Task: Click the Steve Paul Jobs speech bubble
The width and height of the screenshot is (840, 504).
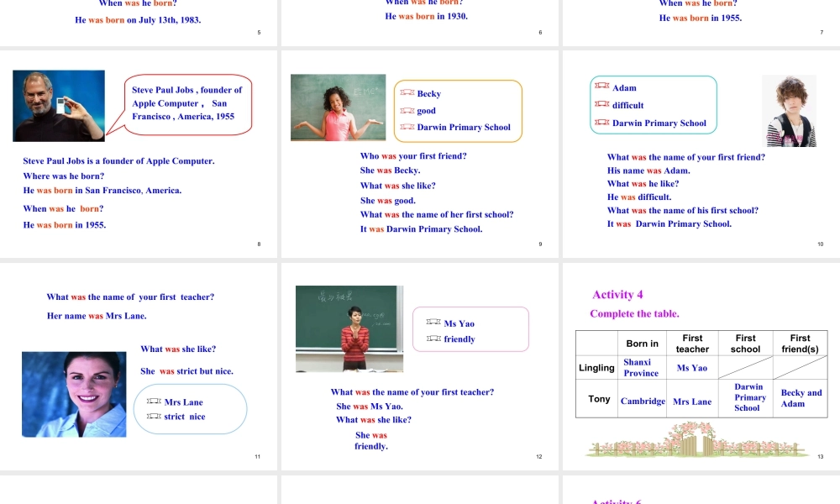Action: 188,104
